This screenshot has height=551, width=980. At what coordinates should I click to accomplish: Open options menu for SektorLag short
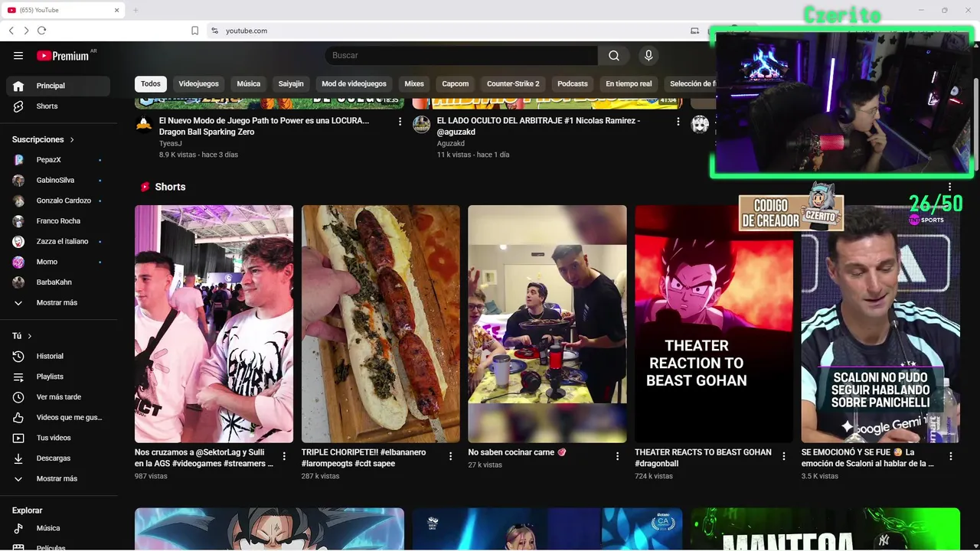point(284,456)
